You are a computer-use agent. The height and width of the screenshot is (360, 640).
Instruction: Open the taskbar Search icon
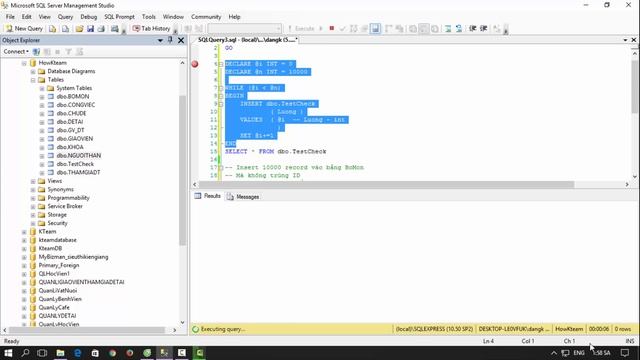click(x=25, y=353)
